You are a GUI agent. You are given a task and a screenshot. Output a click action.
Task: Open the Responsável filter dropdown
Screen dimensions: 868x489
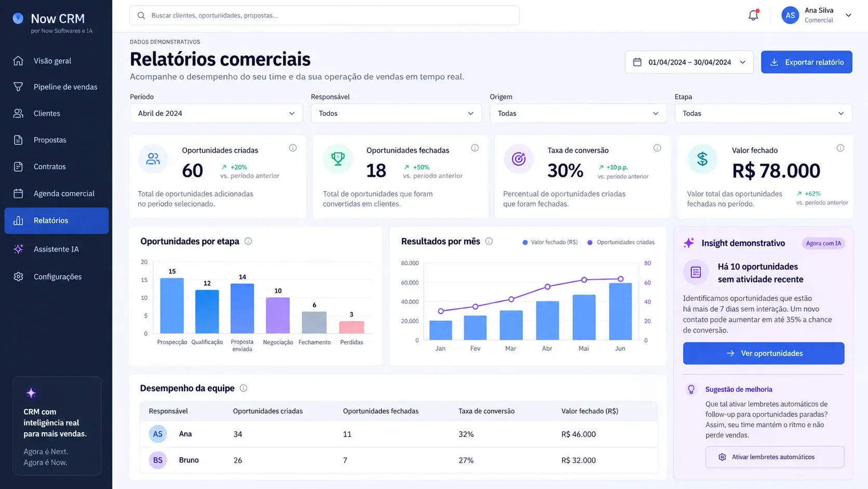coord(396,113)
